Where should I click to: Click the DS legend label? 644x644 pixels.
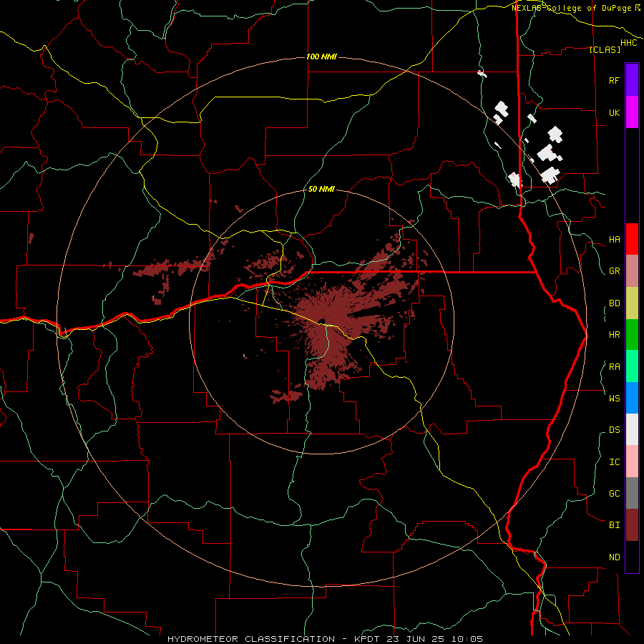(615, 430)
